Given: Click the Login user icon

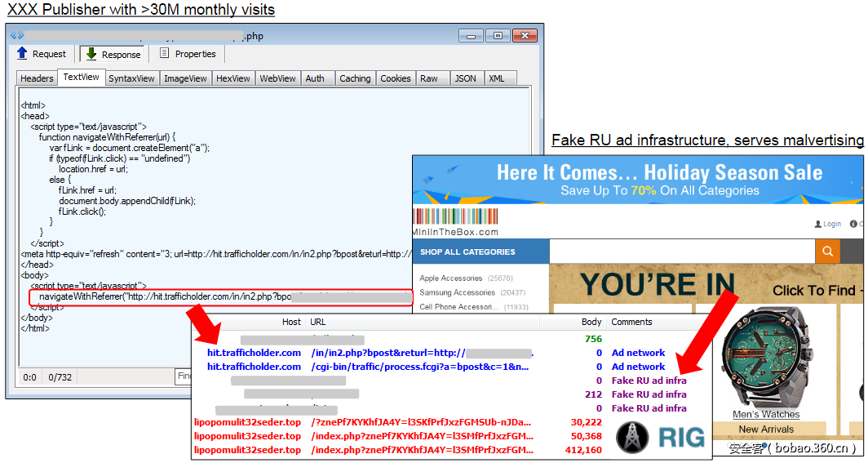Looking at the screenshot, I should tap(817, 224).
